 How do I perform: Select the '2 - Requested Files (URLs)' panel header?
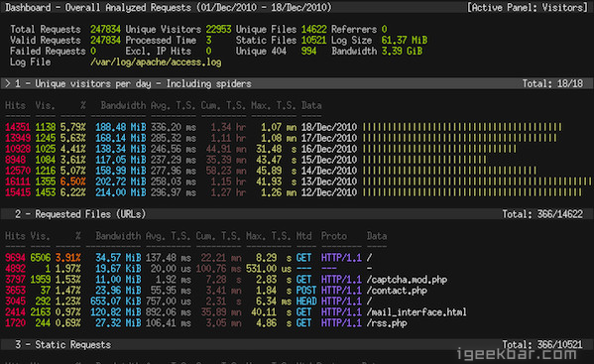click(x=297, y=214)
